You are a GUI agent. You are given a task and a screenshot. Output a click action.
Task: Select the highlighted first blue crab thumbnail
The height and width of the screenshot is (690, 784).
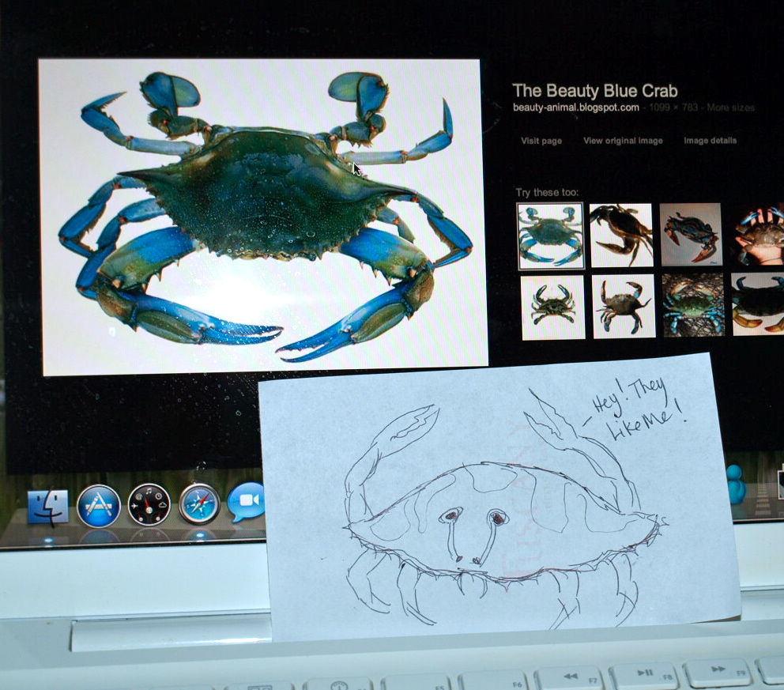pos(550,236)
